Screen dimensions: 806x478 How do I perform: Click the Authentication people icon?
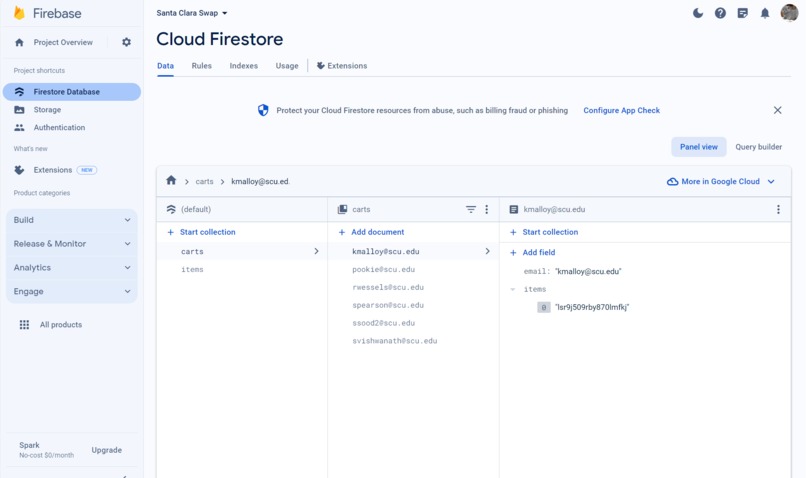pos(20,127)
